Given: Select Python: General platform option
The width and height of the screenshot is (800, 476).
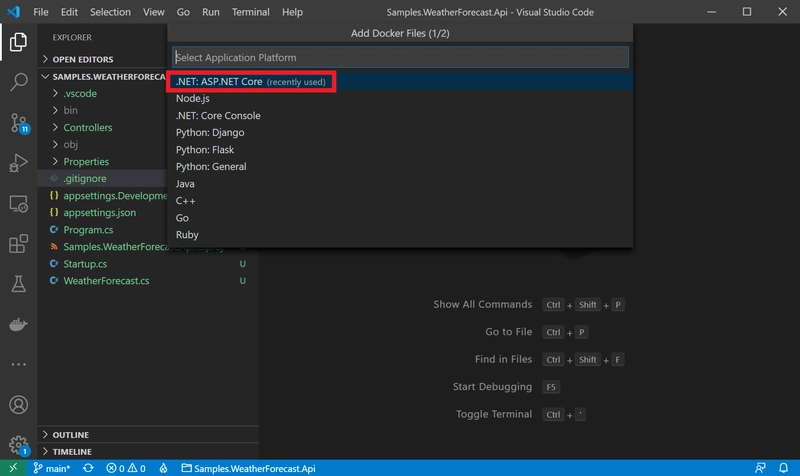Looking at the screenshot, I should [400, 166].
